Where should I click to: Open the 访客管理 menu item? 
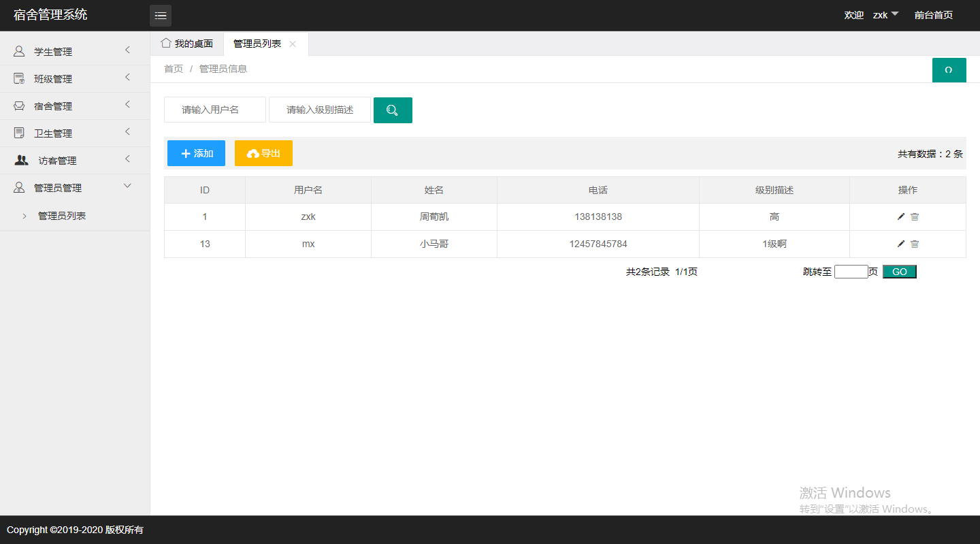tap(75, 160)
